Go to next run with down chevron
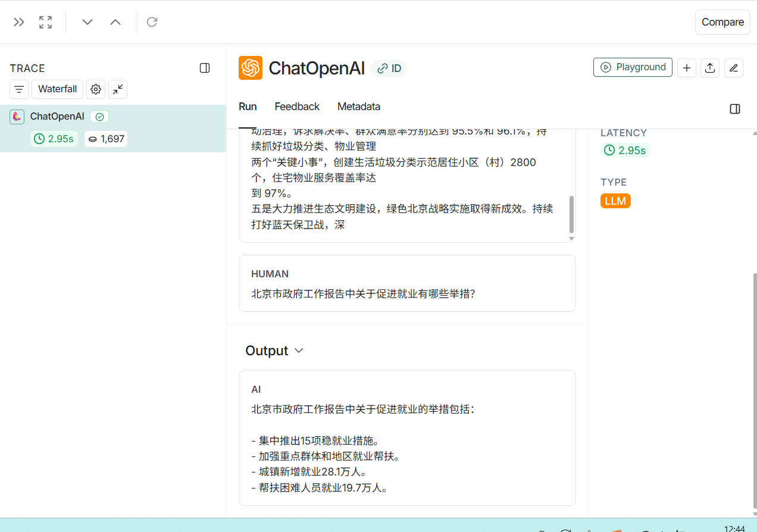 [87, 22]
